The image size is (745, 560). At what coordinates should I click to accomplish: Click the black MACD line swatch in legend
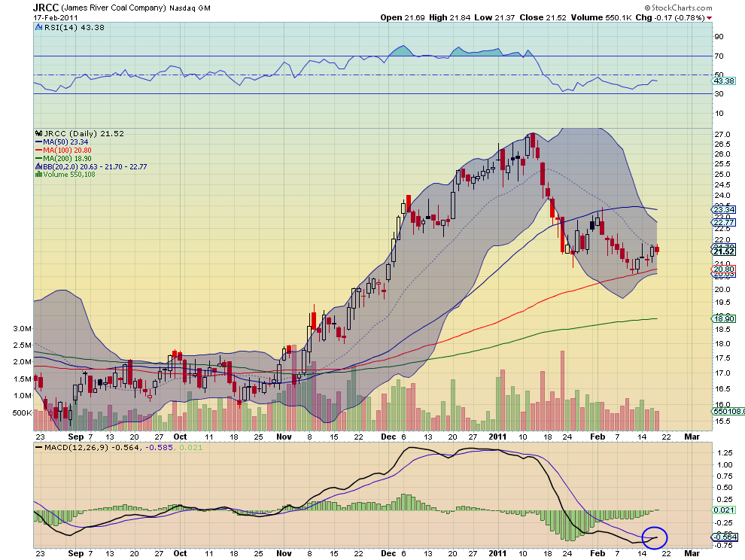click(x=39, y=447)
